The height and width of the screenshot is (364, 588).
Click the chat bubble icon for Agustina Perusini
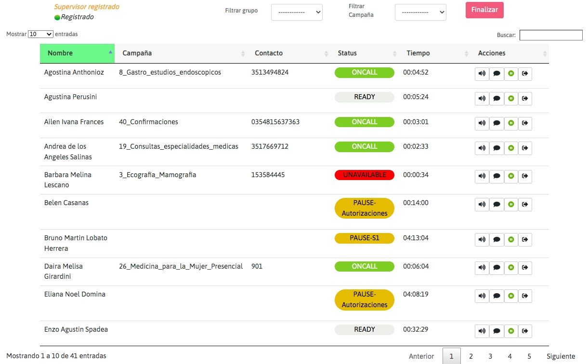point(497,98)
